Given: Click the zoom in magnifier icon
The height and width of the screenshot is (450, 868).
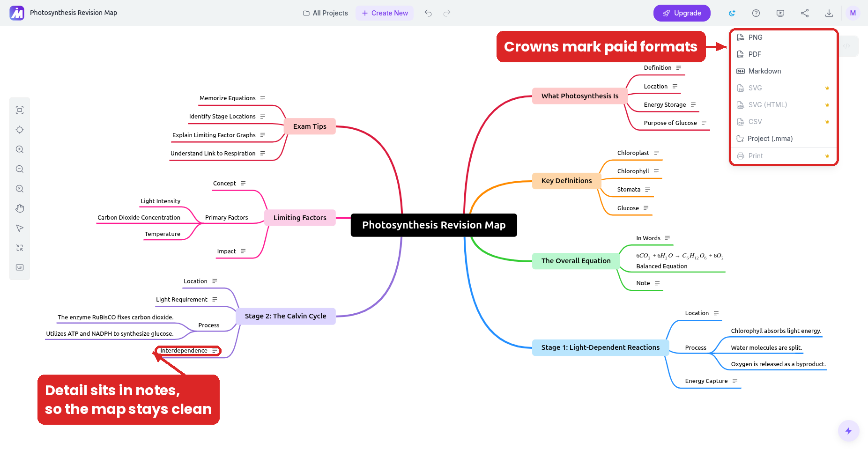Looking at the screenshot, I should [20, 149].
